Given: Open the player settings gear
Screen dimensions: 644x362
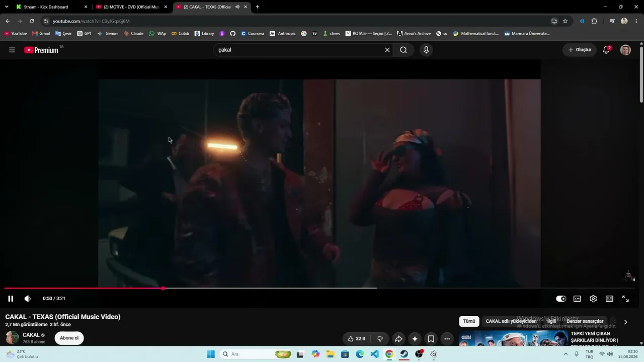Looking at the screenshot, I should 593,299.
